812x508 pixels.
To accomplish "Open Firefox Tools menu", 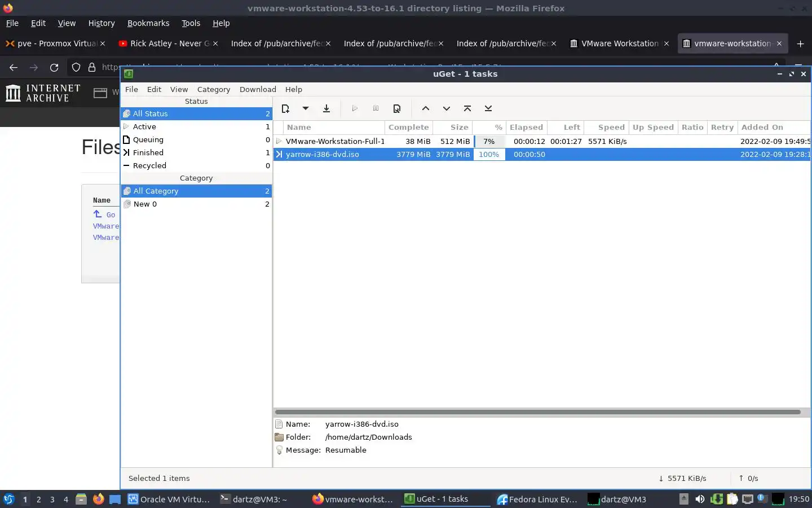I will coord(191,23).
